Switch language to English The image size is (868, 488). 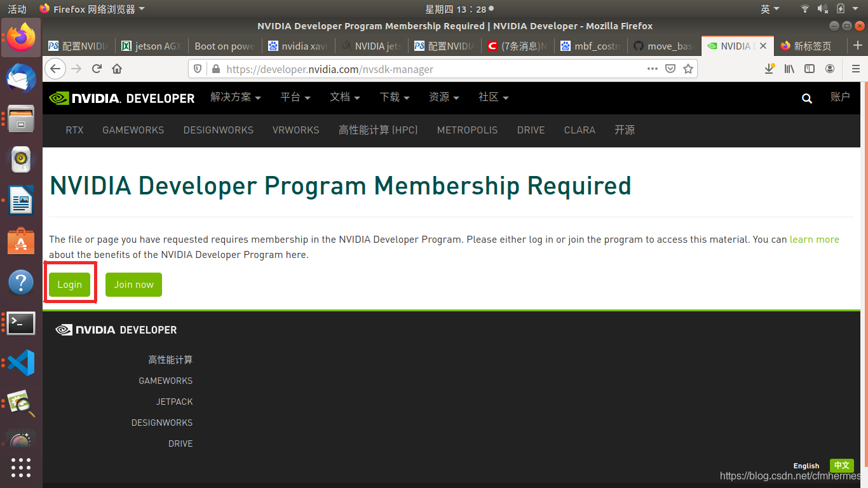(806, 466)
